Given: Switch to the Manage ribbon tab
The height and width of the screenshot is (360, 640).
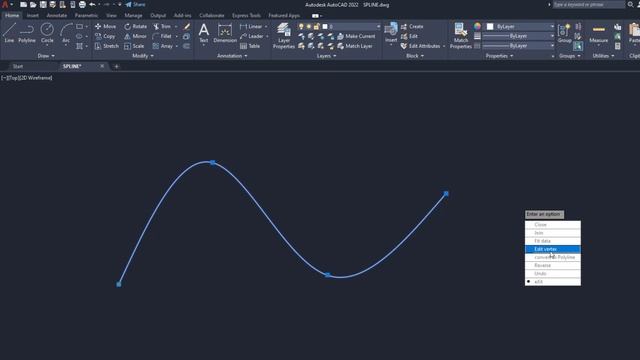Looking at the screenshot, I should click(x=133, y=16).
